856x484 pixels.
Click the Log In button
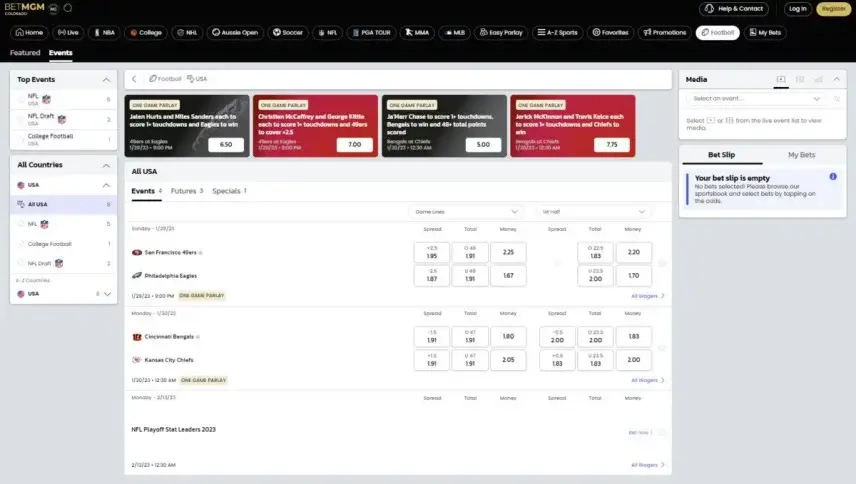797,9
